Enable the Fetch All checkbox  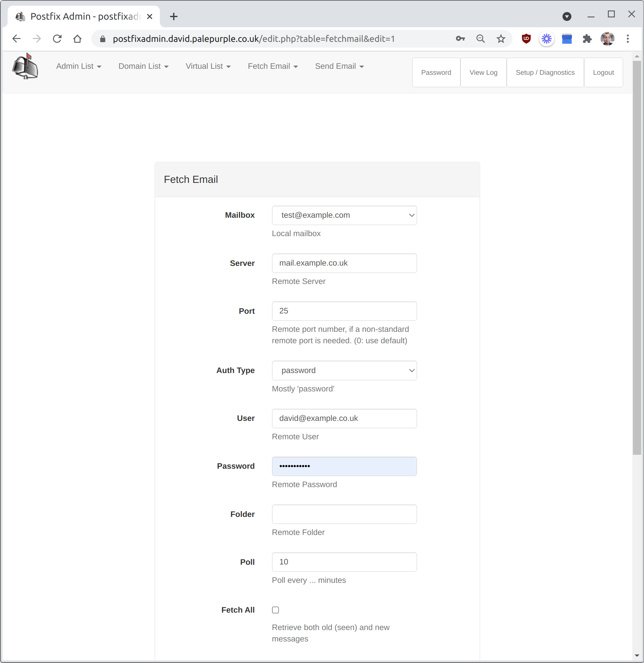(x=275, y=610)
